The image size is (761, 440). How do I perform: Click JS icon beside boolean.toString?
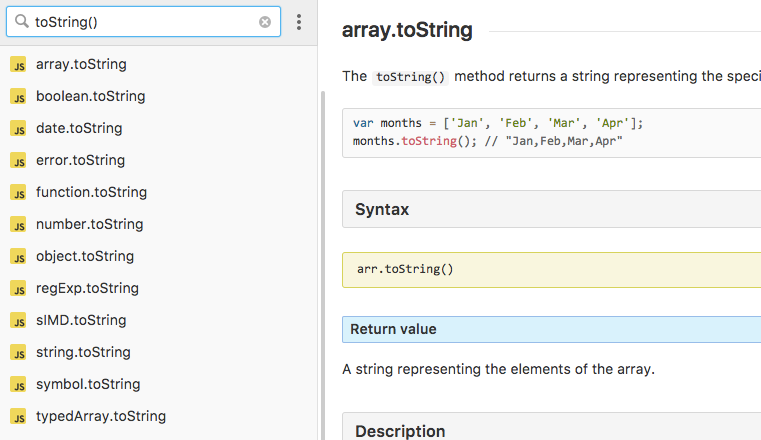18,97
